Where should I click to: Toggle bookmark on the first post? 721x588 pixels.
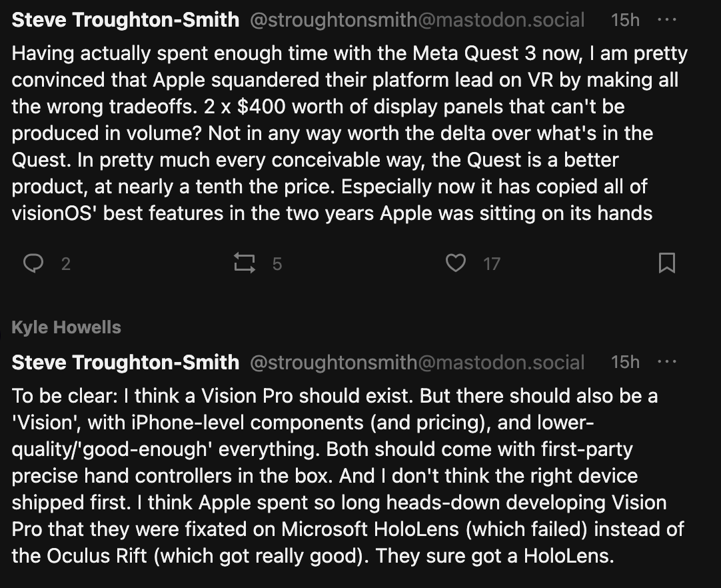667,263
